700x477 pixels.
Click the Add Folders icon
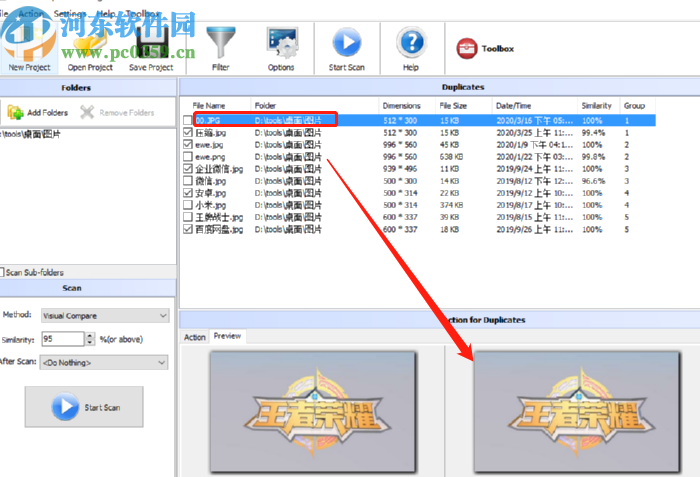coord(15,113)
